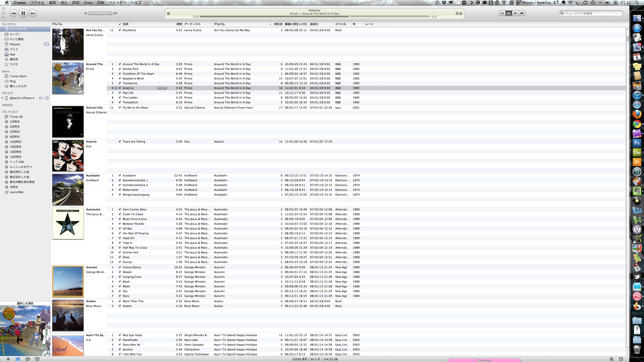Toggle shuffle at bottom left

[18, 359]
